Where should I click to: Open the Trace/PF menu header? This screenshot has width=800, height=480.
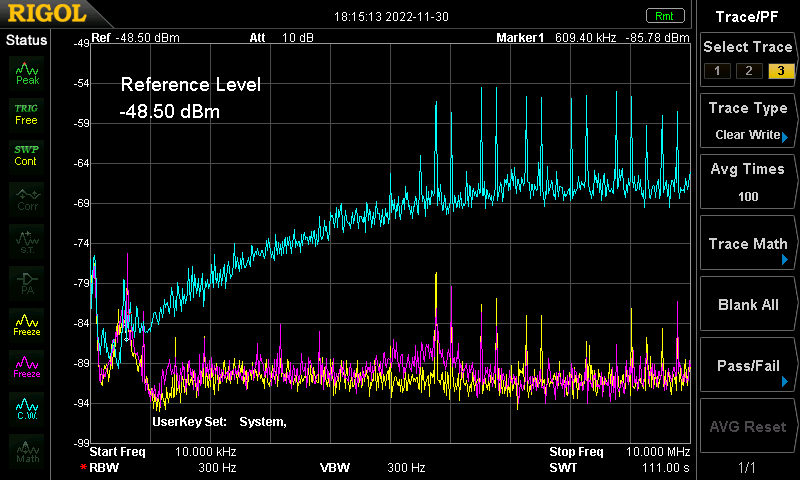(x=746, y=17)
